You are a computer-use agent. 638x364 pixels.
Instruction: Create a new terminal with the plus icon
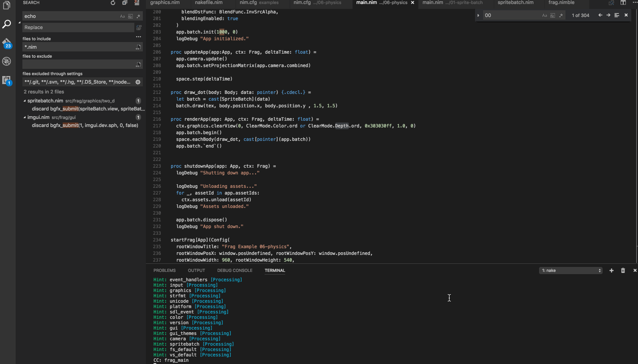(x=611, y=270)
